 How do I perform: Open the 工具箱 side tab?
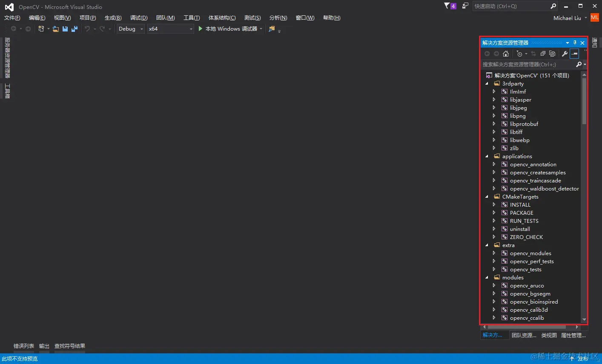click(7, 91)
